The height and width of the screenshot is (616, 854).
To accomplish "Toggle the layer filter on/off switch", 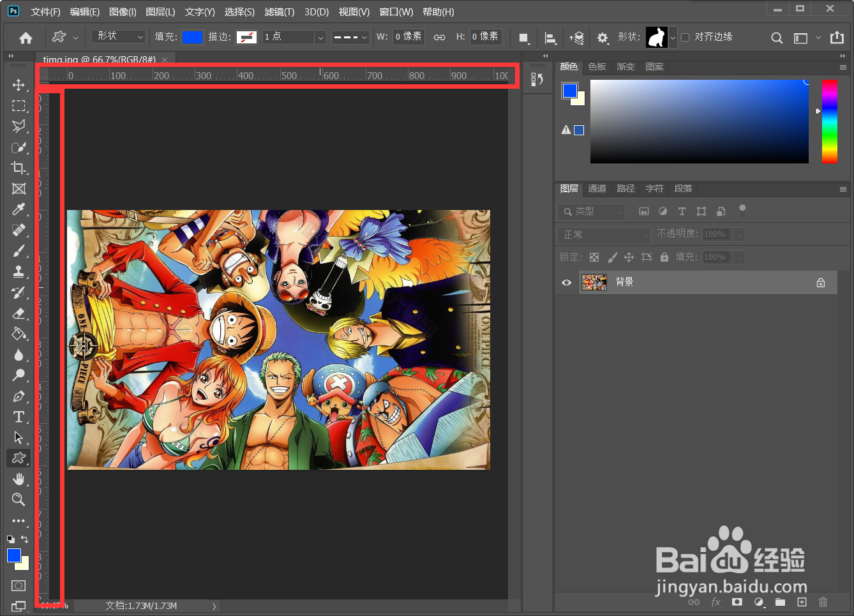I will click(x=742, y=210).
